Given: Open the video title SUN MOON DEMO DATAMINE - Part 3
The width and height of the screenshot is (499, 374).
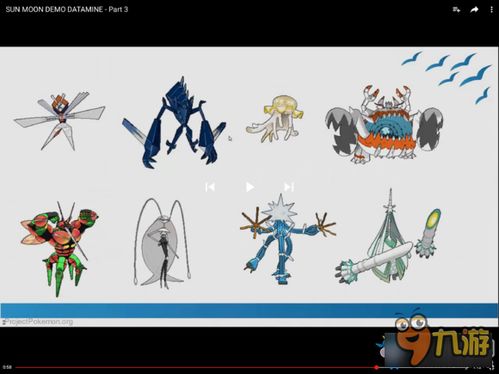Looking at the screenshot, I should point(67,9).
